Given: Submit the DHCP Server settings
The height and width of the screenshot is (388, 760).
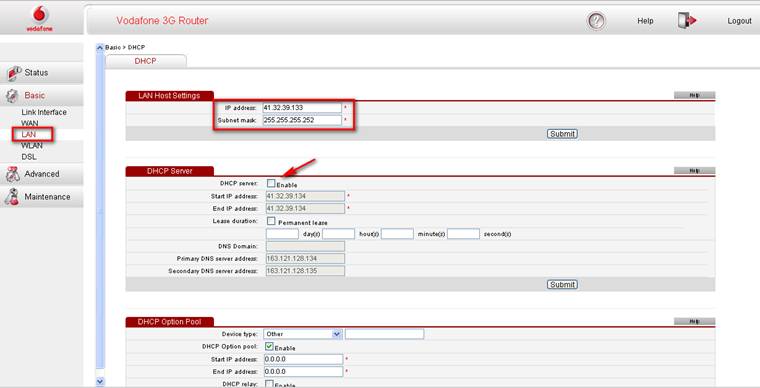Looking at the screenshot, I should (x=562, y=285).
